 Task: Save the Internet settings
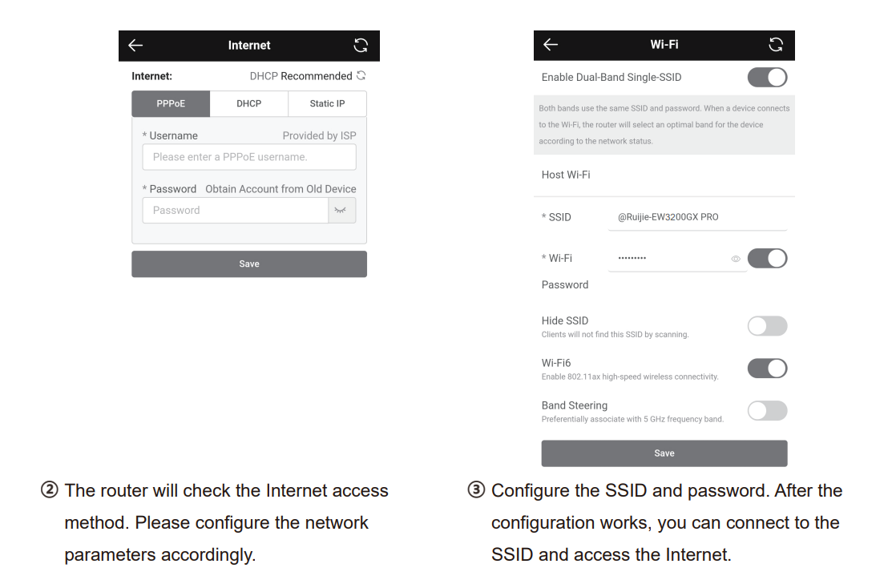248,264
